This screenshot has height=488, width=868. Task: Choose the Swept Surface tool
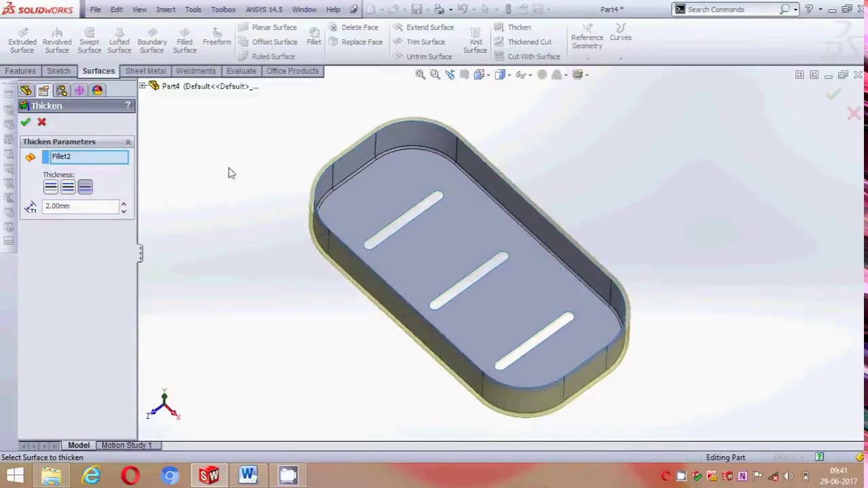[x=89, y=41]
